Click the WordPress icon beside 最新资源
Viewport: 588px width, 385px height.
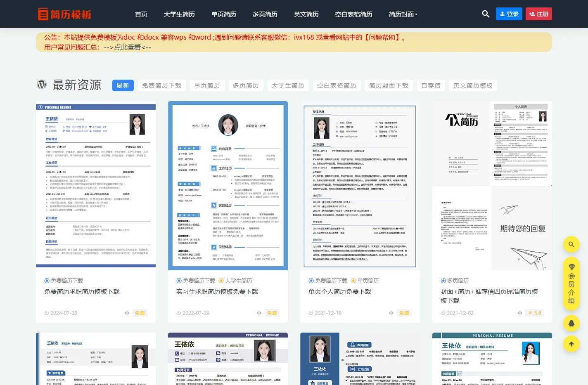click(x=42, y=85)
